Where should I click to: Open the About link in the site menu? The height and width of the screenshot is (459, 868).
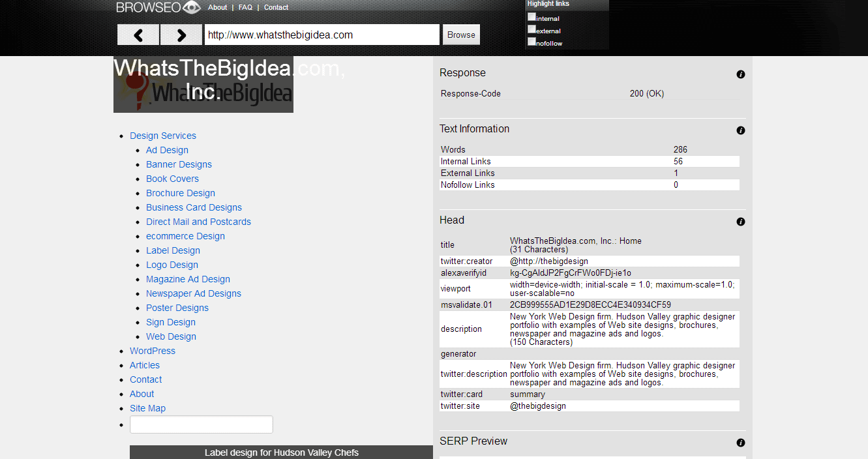(142, 394)
